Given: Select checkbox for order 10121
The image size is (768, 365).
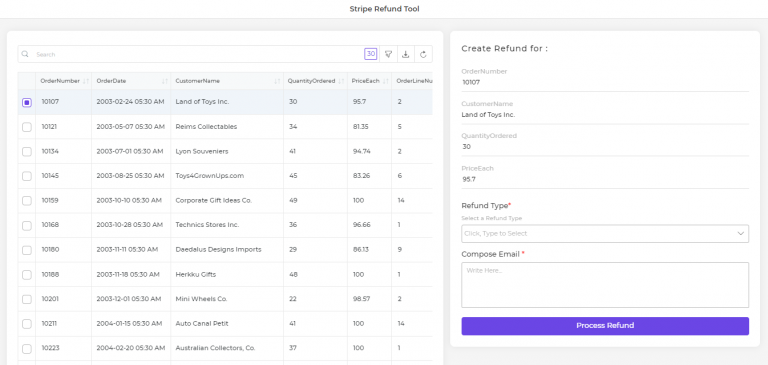Looking at the screenshot, I should click(27, 127).
